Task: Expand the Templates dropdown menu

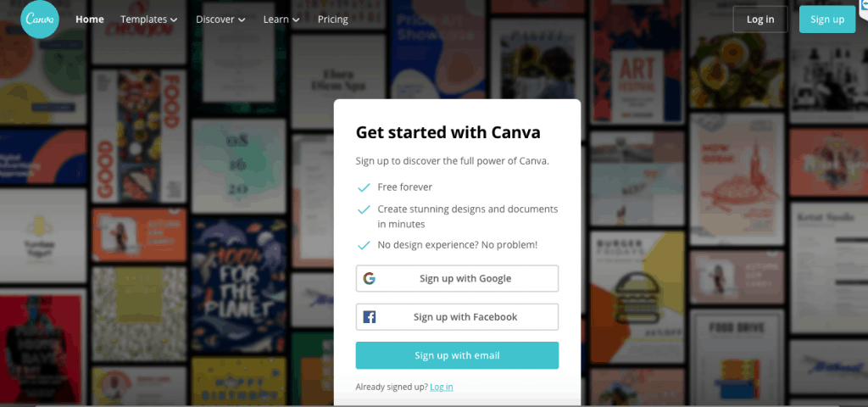Action: coord(149,20)
